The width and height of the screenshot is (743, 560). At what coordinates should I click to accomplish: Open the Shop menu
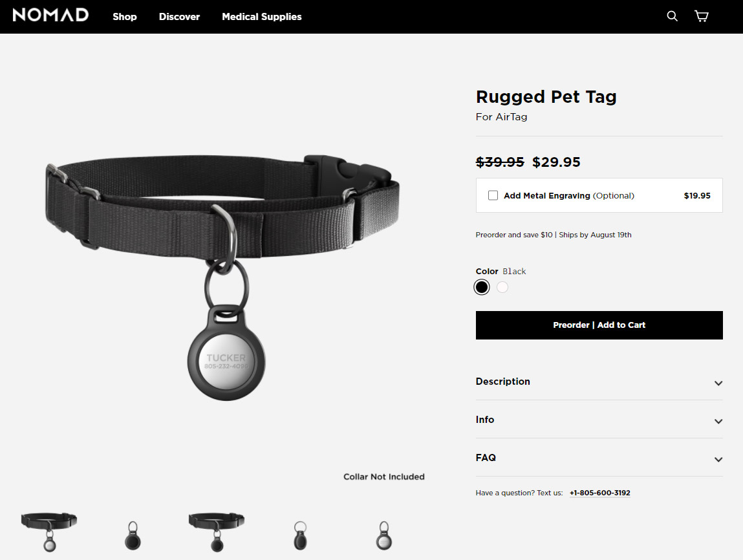(125, 17)
